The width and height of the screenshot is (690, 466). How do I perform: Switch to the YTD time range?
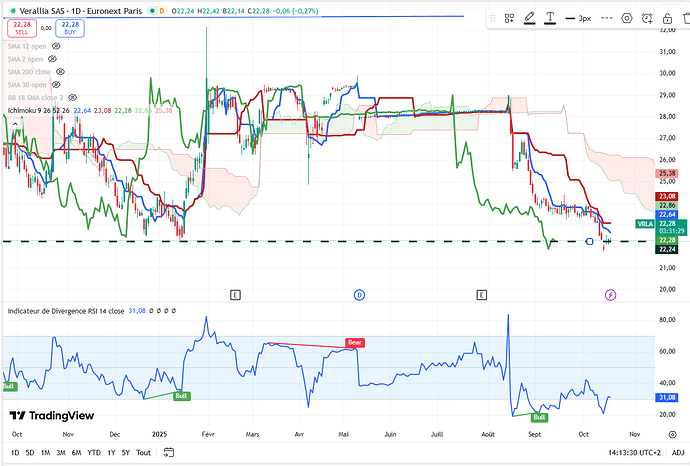(92, 452)
